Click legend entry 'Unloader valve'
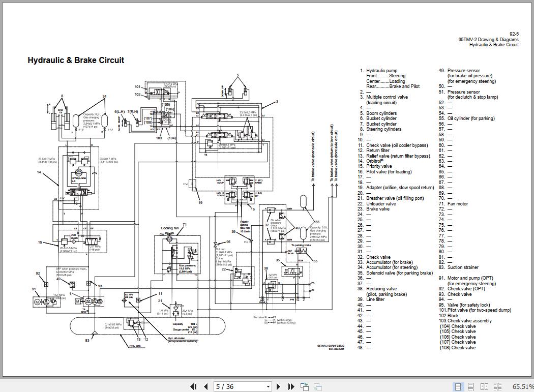534x392 pixels. [381, 203]
